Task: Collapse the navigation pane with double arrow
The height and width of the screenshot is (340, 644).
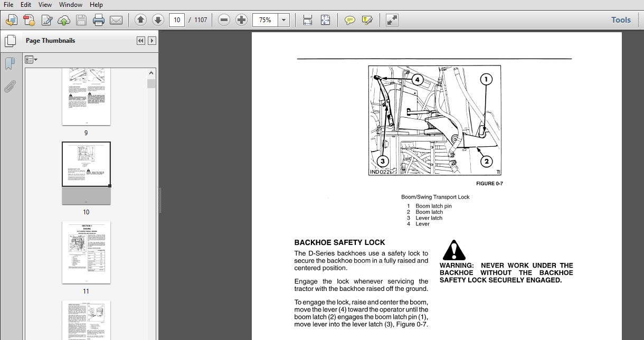Action: 140,41
